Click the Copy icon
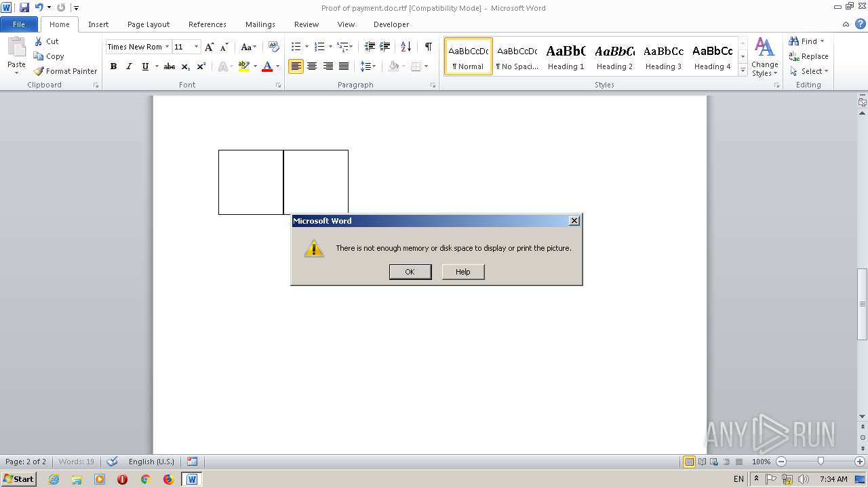Viewport: 868px width, 488px height. (x=39, y=56)
